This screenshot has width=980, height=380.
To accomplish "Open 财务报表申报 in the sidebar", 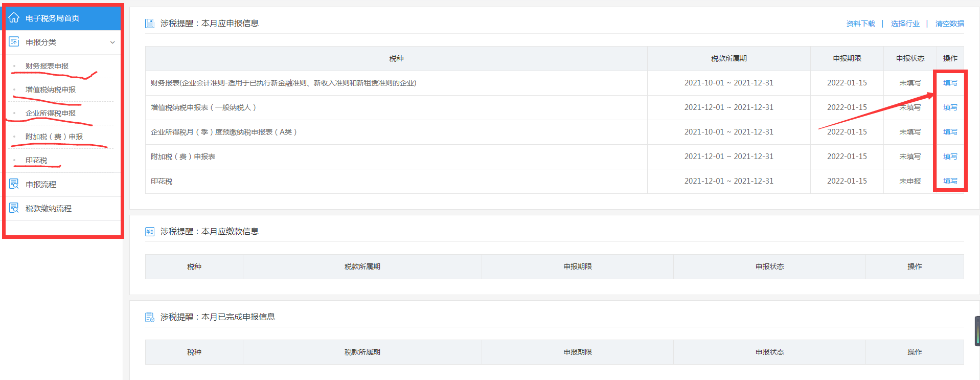I will pos(47,66).
